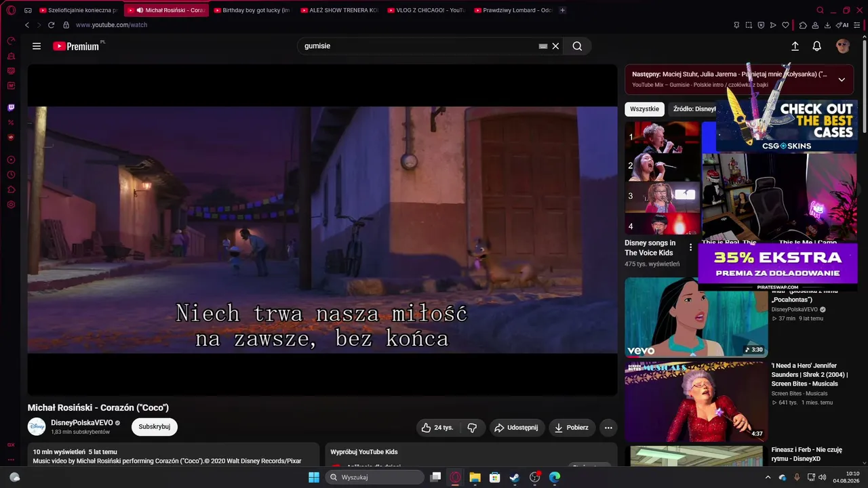The width and height of the screenshot is (868, 488).
Task: Open a new browser tab
Action: coord(562,10)
